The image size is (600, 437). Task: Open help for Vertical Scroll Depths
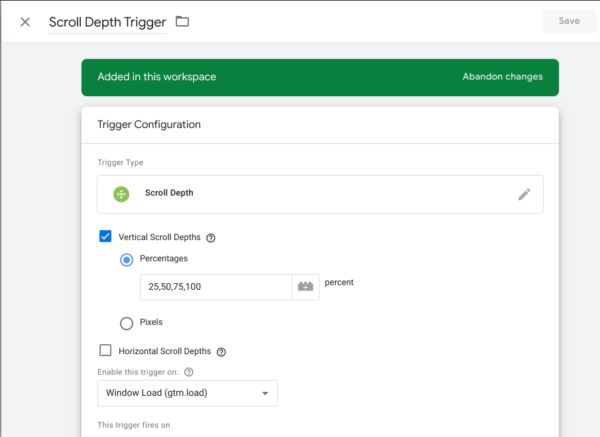[211, 238]
